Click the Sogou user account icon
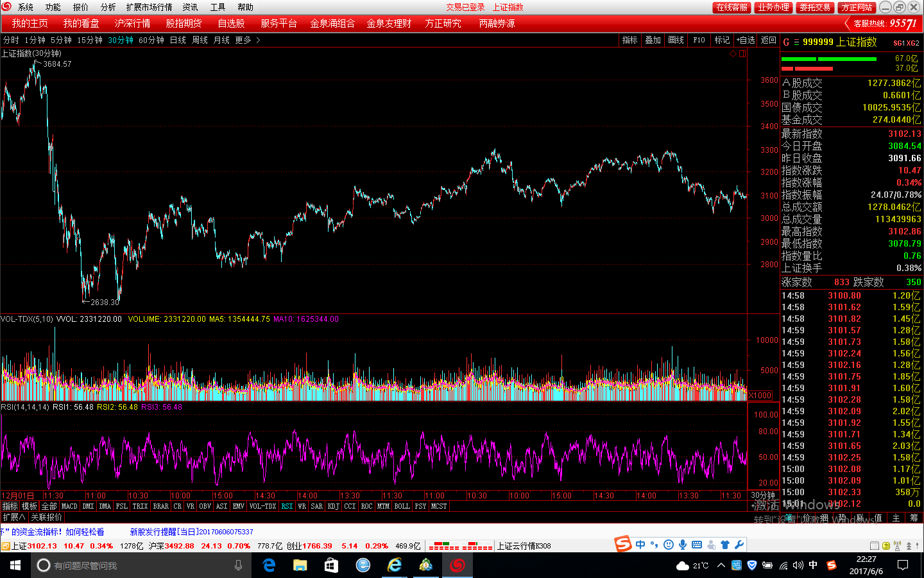 click(711, 545)
